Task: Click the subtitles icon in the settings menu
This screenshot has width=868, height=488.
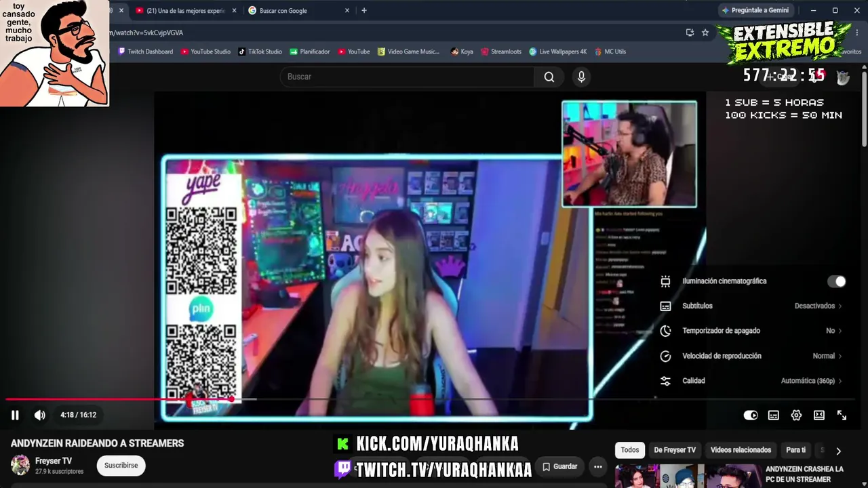Action: (665, 306)
